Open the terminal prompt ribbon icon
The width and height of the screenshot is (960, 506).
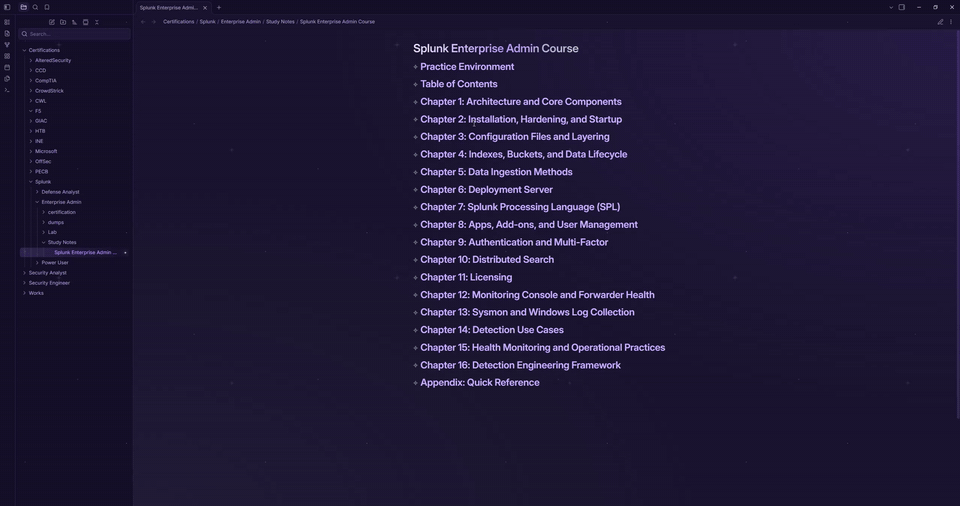coord(7,90)
